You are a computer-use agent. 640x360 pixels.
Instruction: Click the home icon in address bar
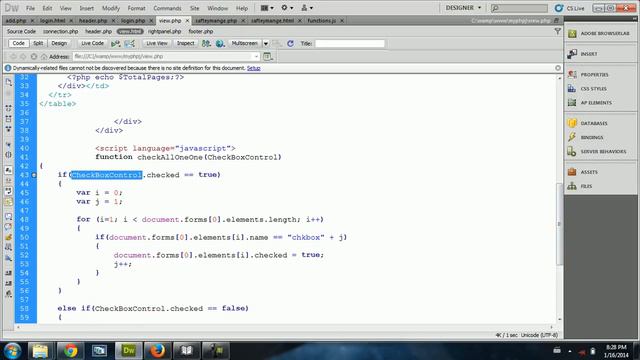click(x=44, y=57)
